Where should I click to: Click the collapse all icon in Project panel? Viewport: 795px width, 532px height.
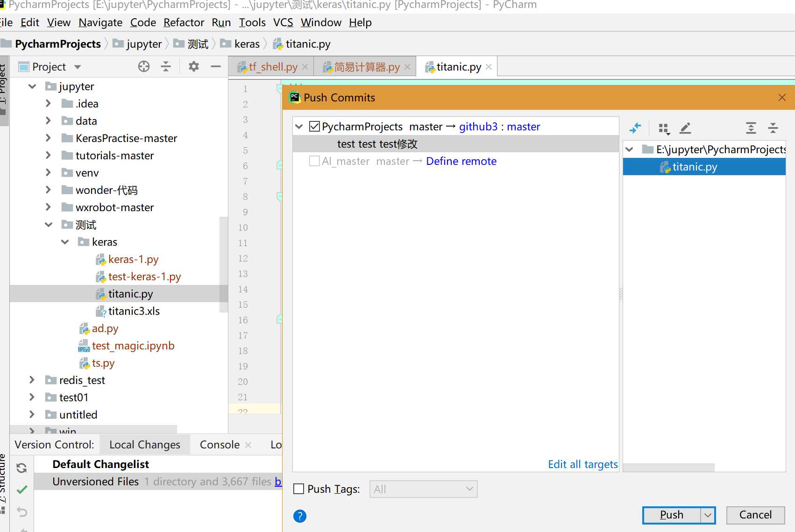point(166,67)
